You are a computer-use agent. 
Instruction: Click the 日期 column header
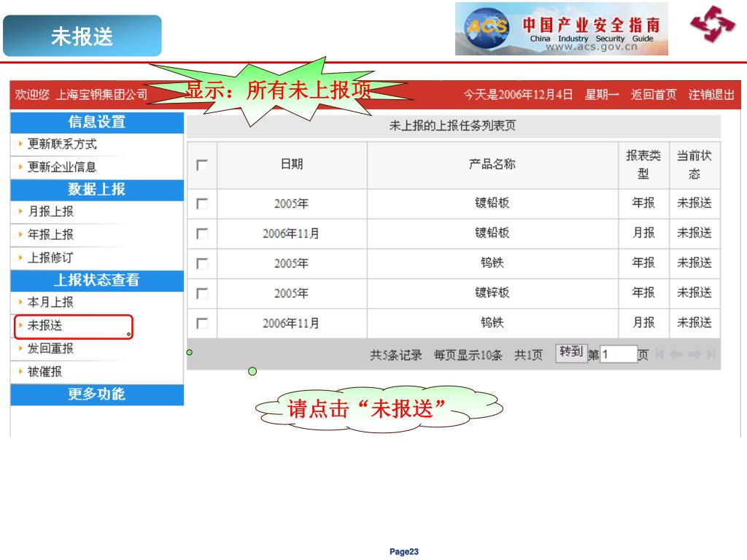click(x=292, y=164)
